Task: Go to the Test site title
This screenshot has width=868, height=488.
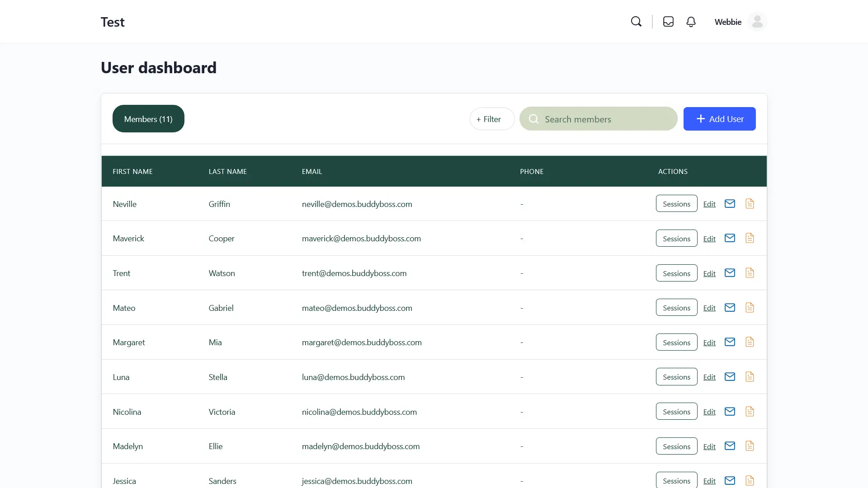Action: tap(113, 22)
